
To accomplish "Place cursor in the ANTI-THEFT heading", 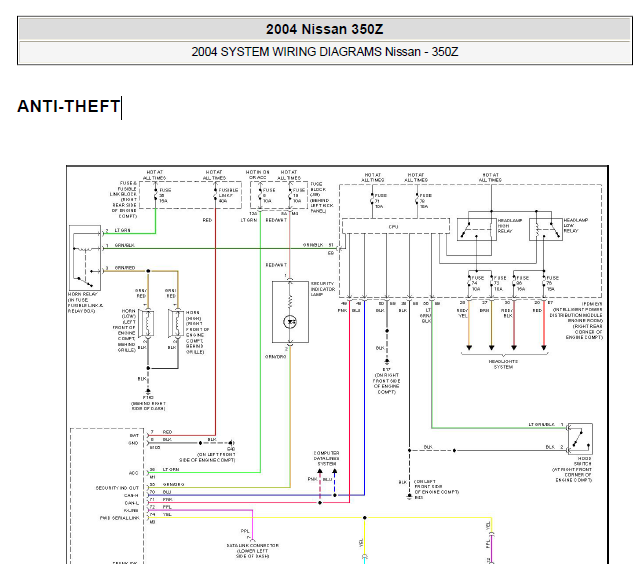I will [68, 107].
